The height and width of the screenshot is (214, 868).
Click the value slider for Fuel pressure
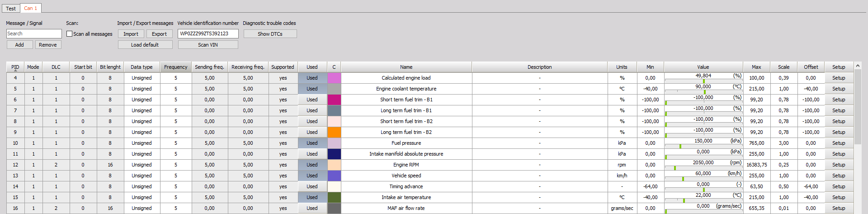coord(703,146)
